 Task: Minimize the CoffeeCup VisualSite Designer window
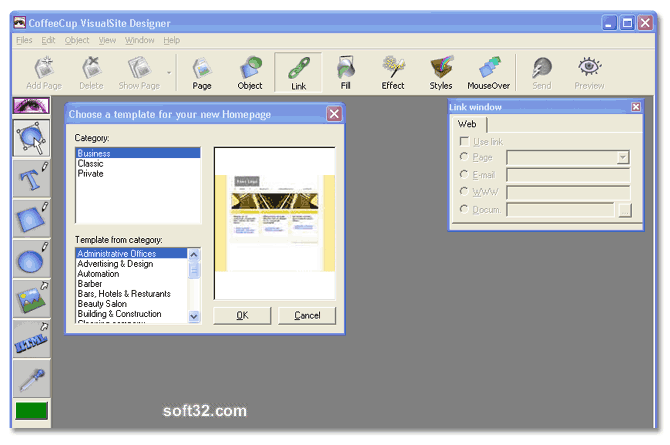(609, 23)
